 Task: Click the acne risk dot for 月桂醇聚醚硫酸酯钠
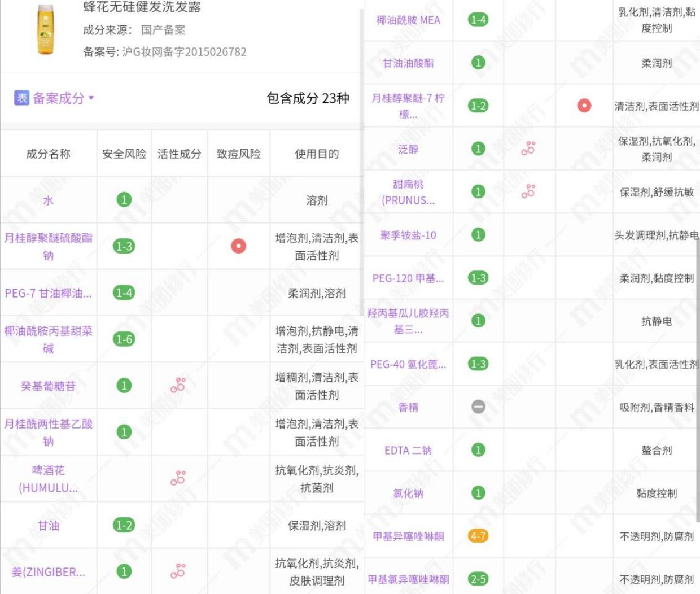[x=239, y=246]
